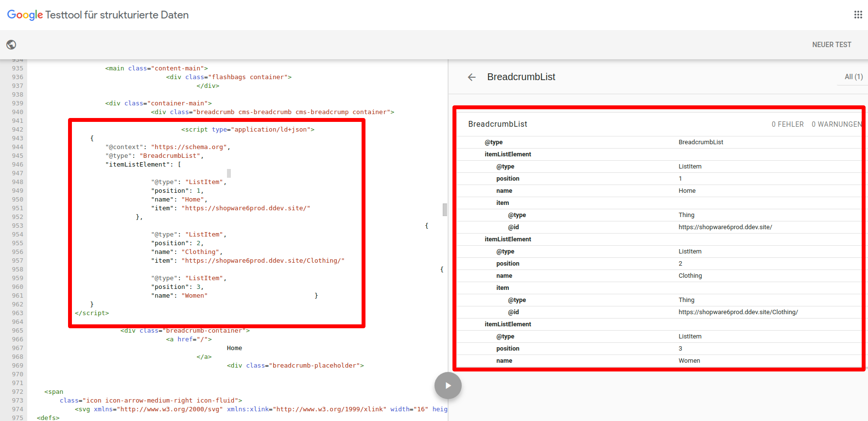
Task: Click the code editor scrollbar thumb
Action: click(x=445, y=209)
